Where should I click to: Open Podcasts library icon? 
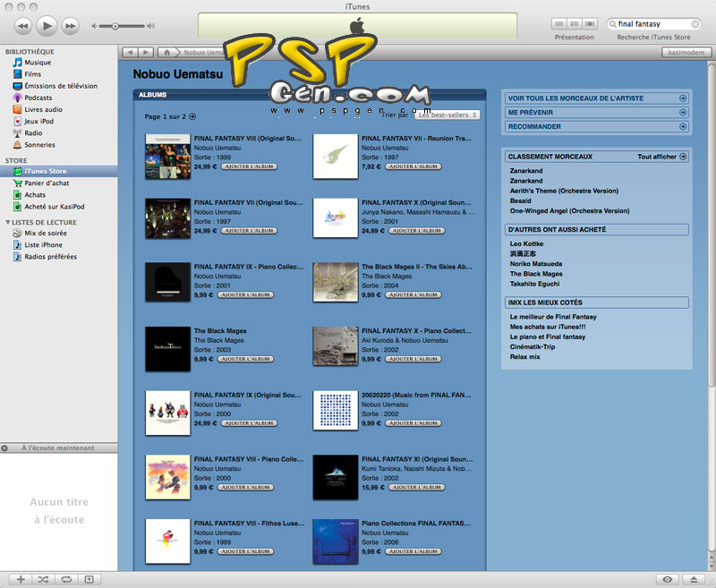(17, 98)
